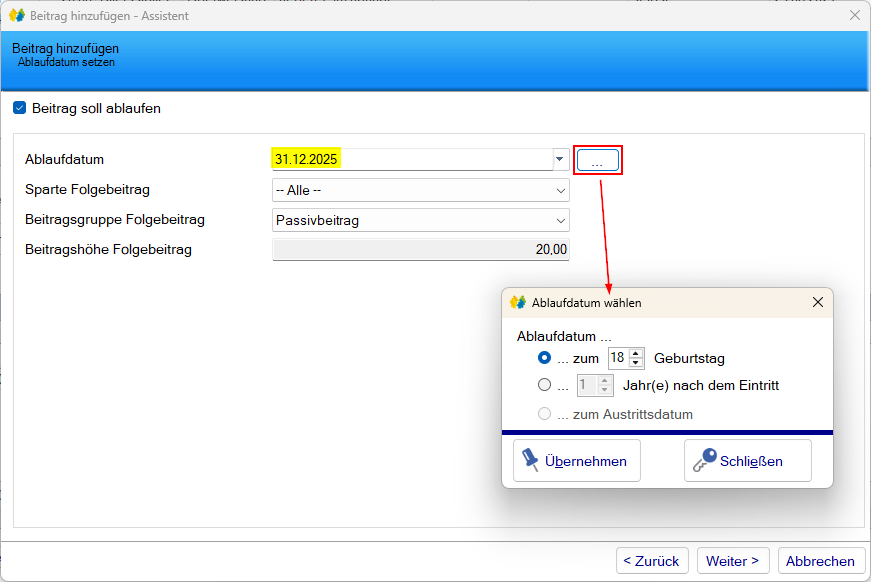Viewport: 871px width, 582px height.
Task: Decrease the Geburtstag spinner value
Action: [x=636, y=362]
